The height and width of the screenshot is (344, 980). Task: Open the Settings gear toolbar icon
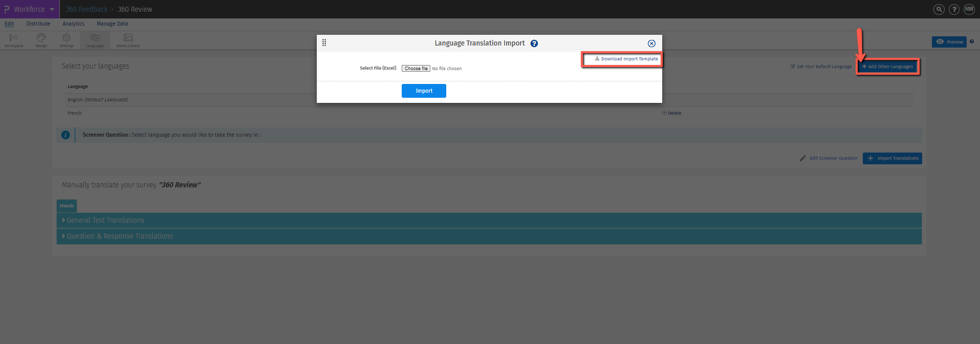pyautogui.click(x=67, y=40)
